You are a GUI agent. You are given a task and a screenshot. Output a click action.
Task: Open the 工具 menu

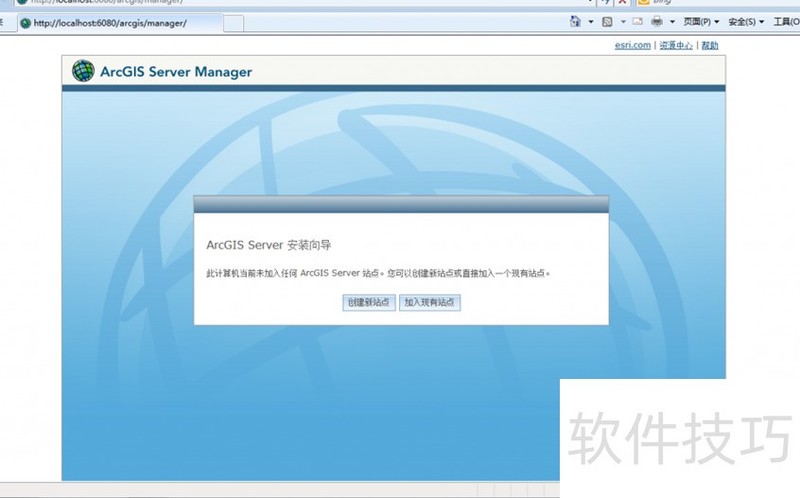click(786, 21)
